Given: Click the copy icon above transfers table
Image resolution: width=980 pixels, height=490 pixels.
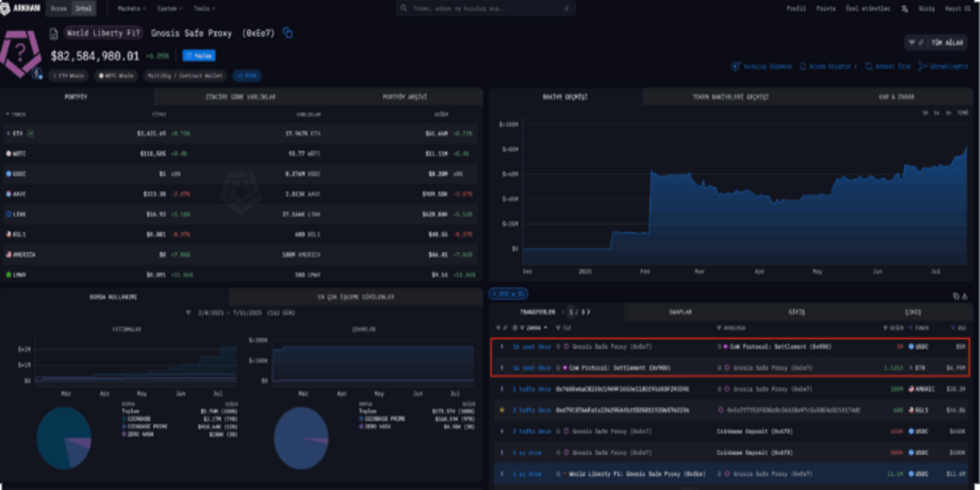Looking at the screenshot, I should 955,296.
